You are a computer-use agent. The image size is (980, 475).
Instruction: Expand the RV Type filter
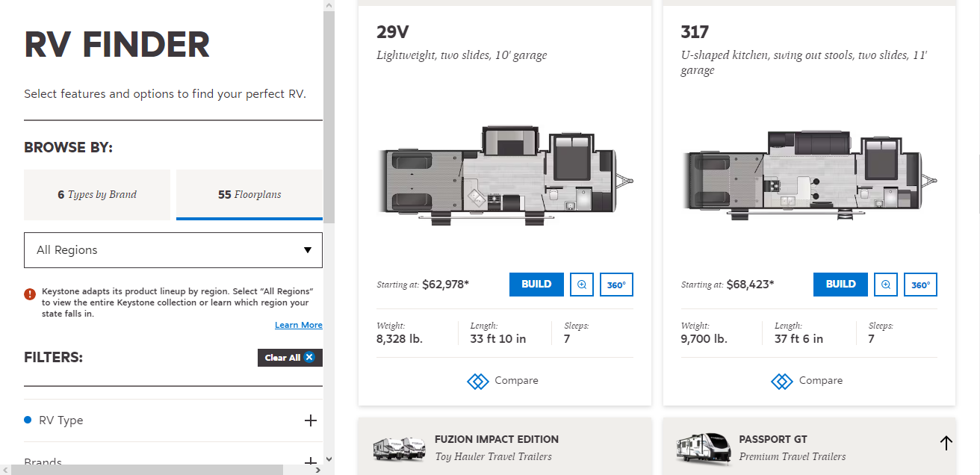pyautogui.click(x=311, y=420)
